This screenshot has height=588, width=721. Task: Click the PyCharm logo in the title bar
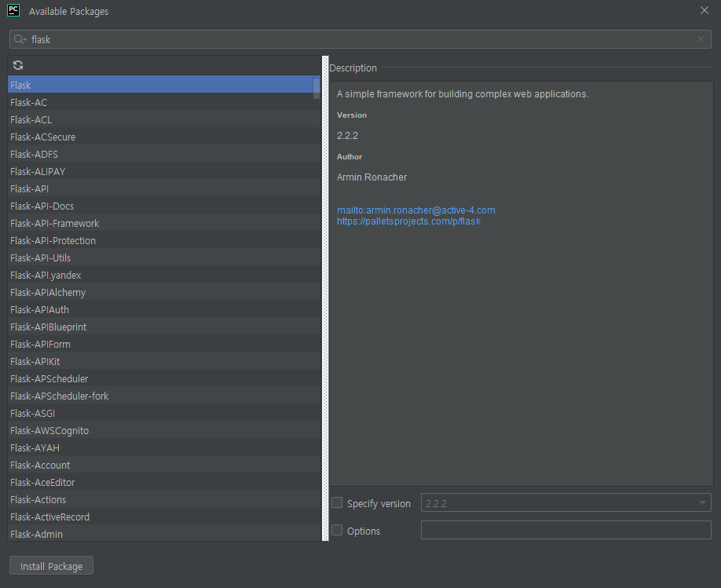click(14, 10)
